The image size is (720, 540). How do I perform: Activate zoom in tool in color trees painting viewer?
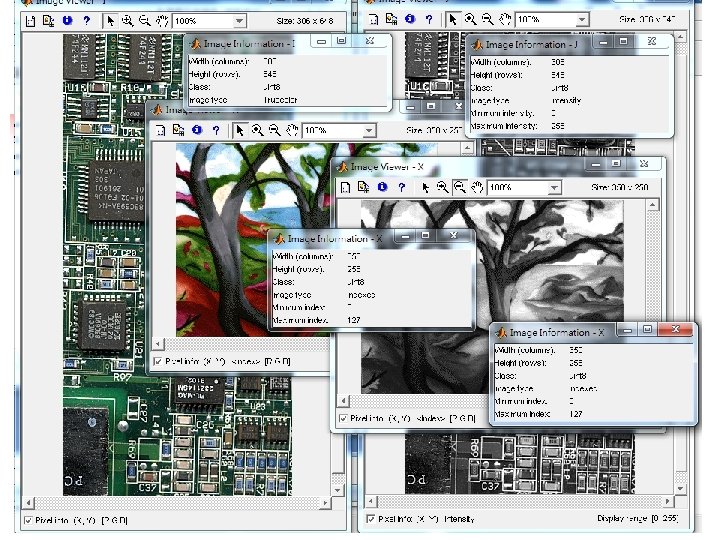pyautogui.click(x=257, y=130)
